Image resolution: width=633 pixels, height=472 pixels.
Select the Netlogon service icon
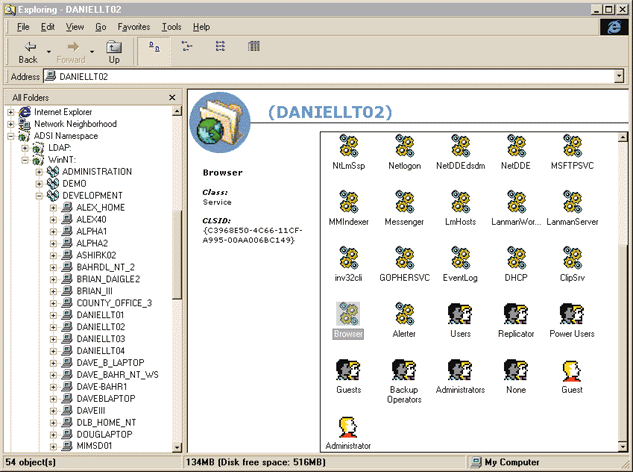coord(405,146)
